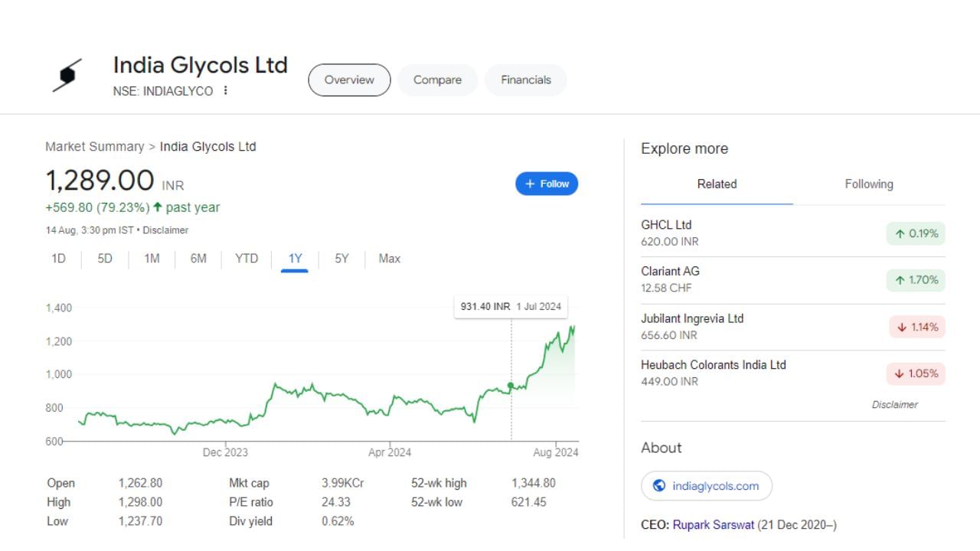
Task: Switch to the Max chart range
Action: 389,259
